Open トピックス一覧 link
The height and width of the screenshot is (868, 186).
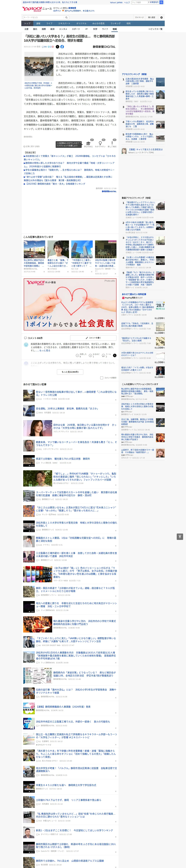[x=155, y=29]
